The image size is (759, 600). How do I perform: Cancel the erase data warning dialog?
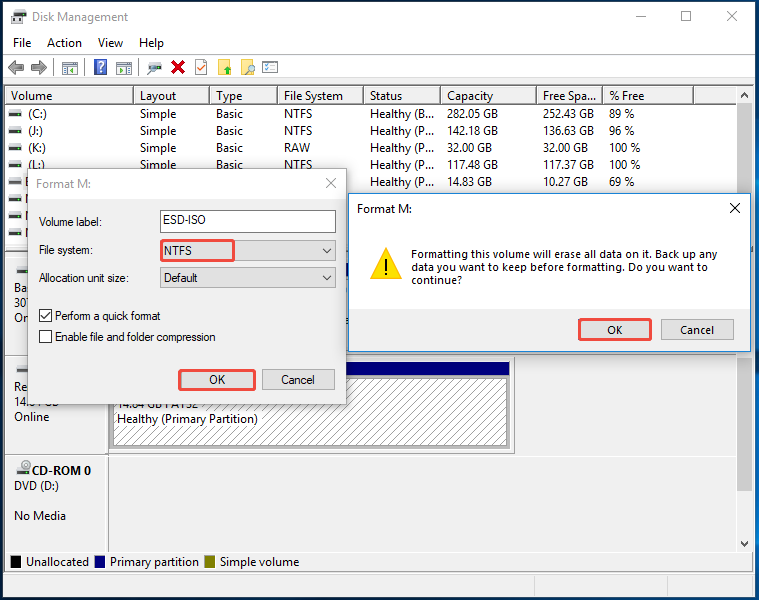pyautogui.click(x=697, y=330)
